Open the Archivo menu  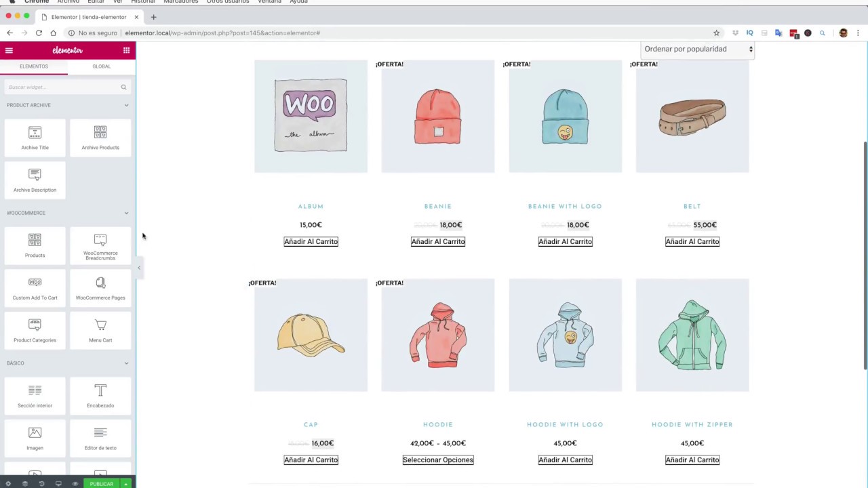click(68, 2)
